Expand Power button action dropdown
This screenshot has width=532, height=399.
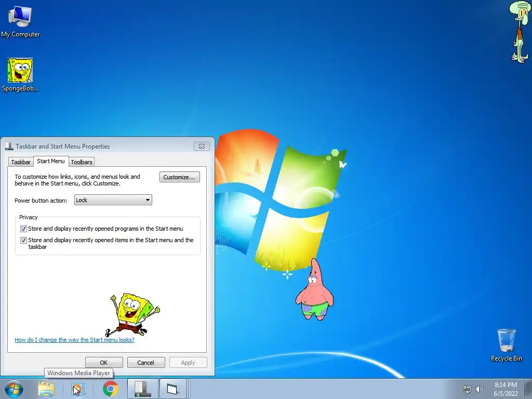(x=113, y=200)
